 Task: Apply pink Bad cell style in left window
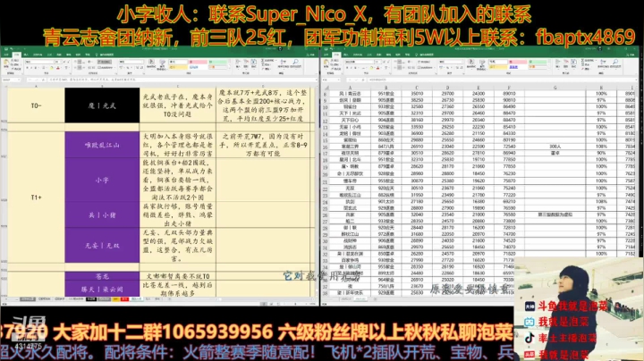tap(198, 62)
